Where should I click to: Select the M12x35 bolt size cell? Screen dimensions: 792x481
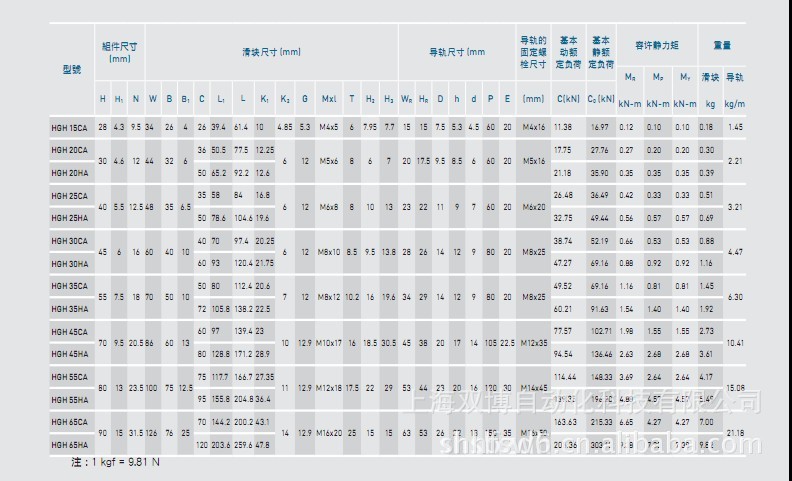tap(535, 342)
